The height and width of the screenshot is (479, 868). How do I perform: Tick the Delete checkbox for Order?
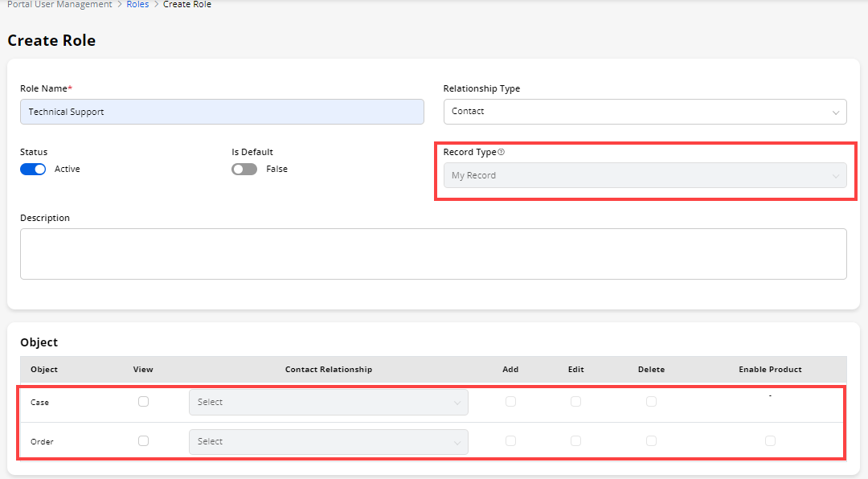651,440
